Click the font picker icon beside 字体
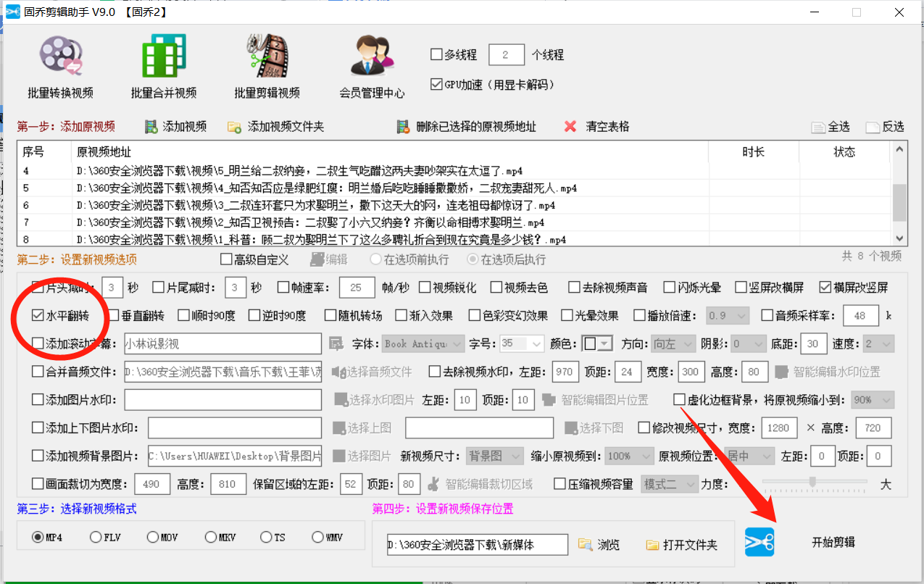Image resolution: width=924 pixels, height=584 pixels. point(336,343)
